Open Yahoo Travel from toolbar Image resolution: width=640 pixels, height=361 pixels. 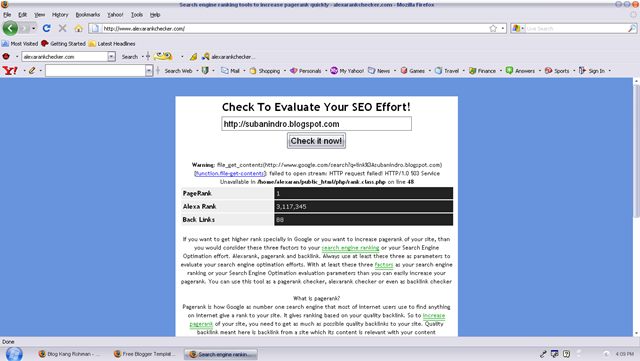447,71
